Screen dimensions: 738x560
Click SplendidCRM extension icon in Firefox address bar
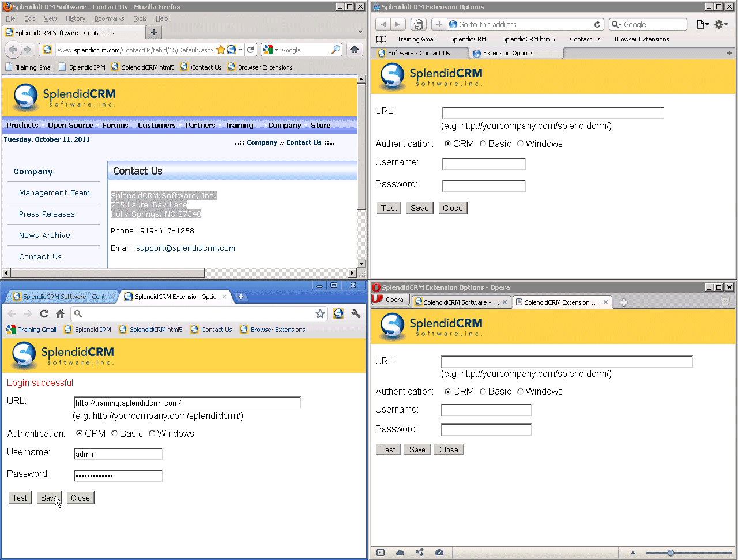point(231,50)
